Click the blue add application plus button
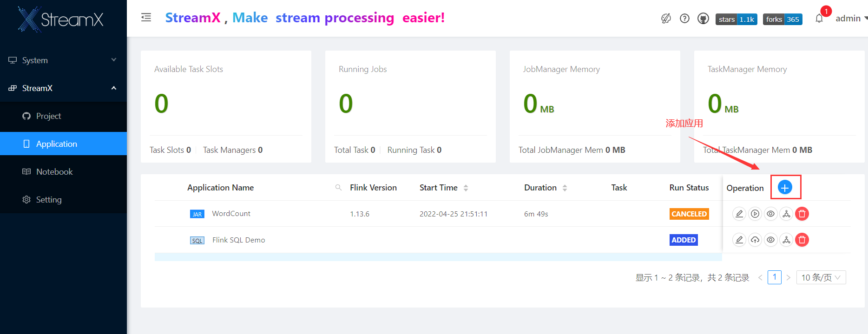Viewport: 868px width, 334px height. pos(785,188)
